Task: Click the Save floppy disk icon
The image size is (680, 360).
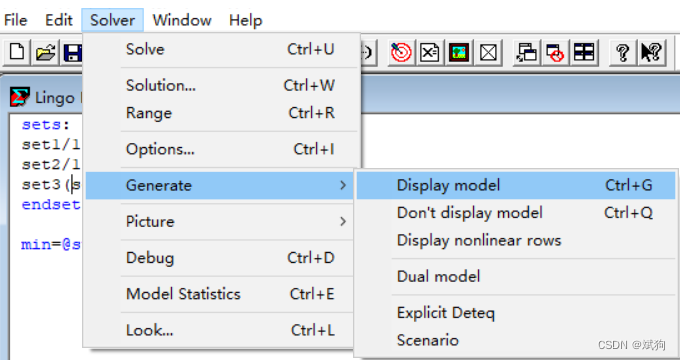Action: pos(72,52)
